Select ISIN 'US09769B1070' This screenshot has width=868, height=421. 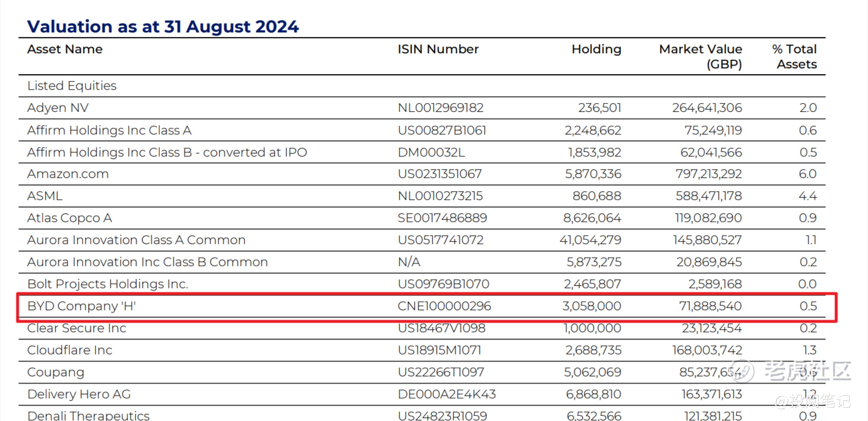click(443, 284)
